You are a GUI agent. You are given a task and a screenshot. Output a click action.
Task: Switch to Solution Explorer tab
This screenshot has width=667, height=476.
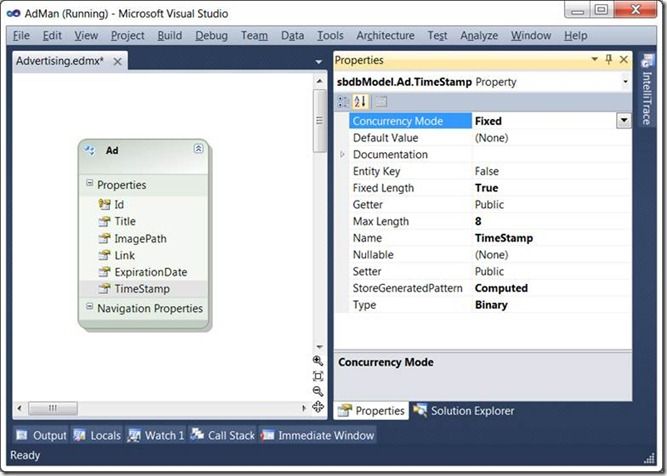(464, 411)
